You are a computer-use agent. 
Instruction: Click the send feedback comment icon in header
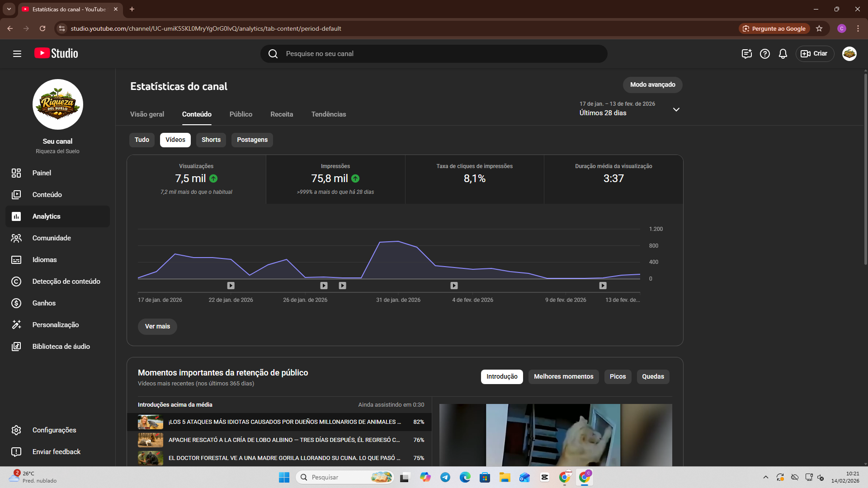pyautogui.click(x=746, y=54)
